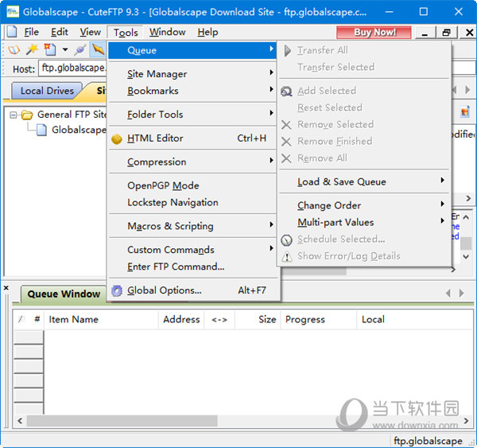Click the Globalscape site page icon
The height and width of the screenshot is (448, 477).
[x=41, y=130]
